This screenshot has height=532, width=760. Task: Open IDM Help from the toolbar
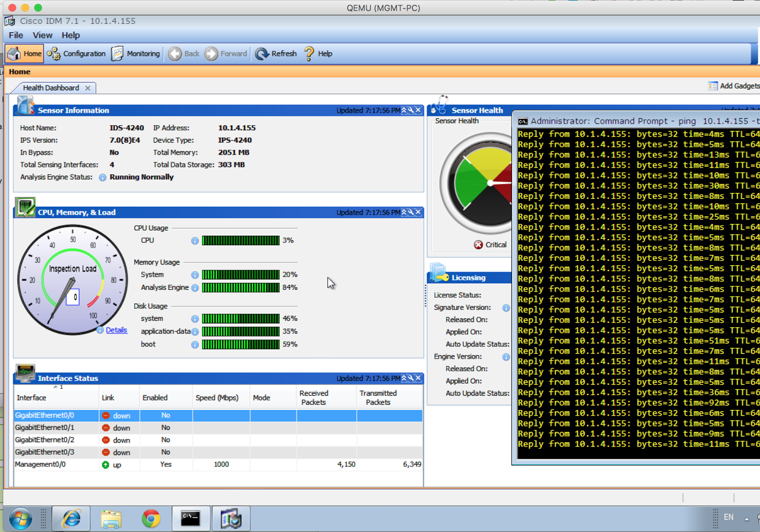pos(317,53)
